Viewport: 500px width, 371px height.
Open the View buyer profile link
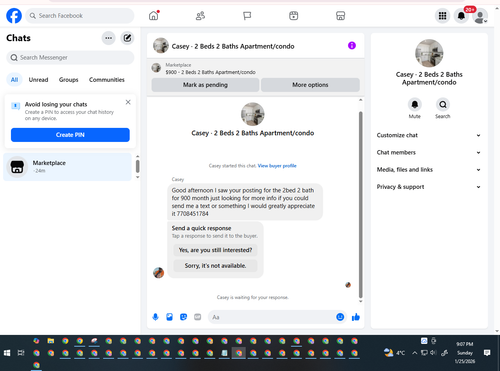coord(277,166)
